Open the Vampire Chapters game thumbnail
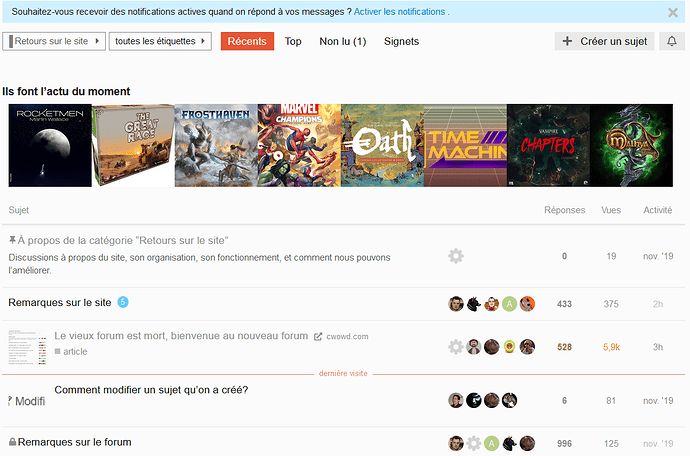 [x=549, y=145]
